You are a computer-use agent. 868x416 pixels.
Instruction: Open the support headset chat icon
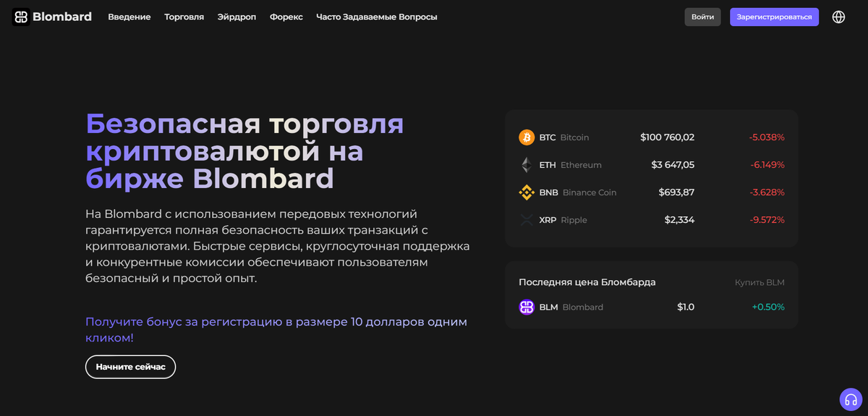coord(851,399)
